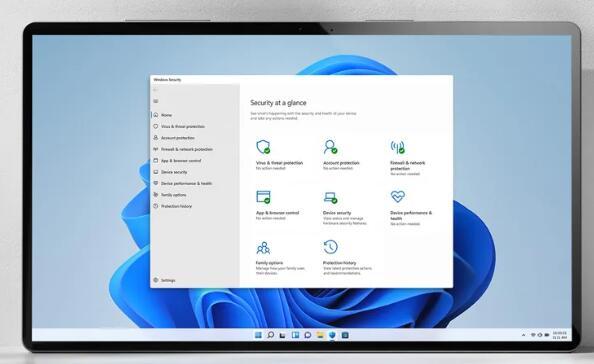The image size is (594, 364).
Task: Open Device performance & health heart icon
Action: click(x=398, y=196)
